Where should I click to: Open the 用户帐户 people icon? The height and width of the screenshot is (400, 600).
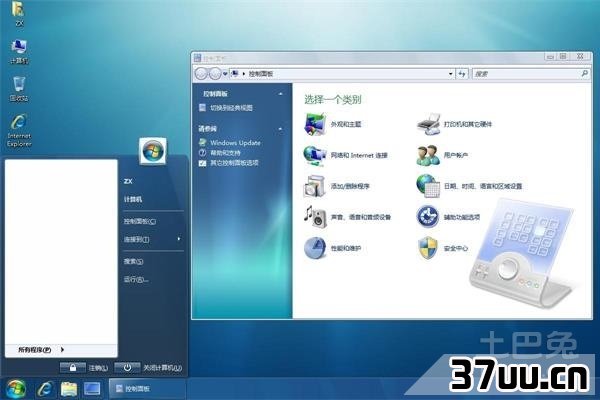[428, 155]
